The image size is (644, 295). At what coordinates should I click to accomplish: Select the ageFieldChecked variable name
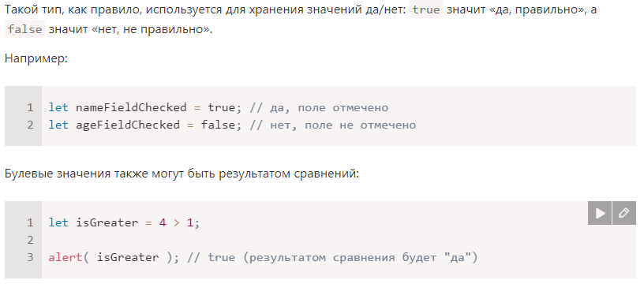point(128,125)
